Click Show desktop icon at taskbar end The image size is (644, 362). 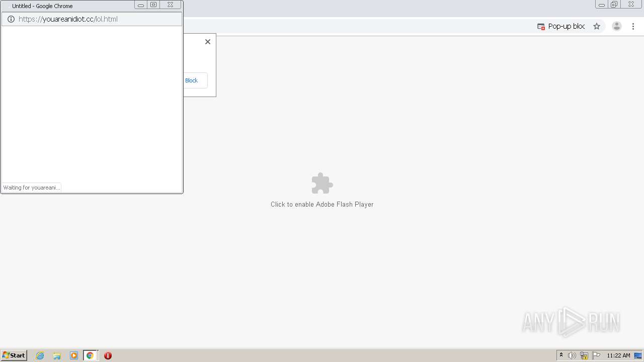[638, 355]
